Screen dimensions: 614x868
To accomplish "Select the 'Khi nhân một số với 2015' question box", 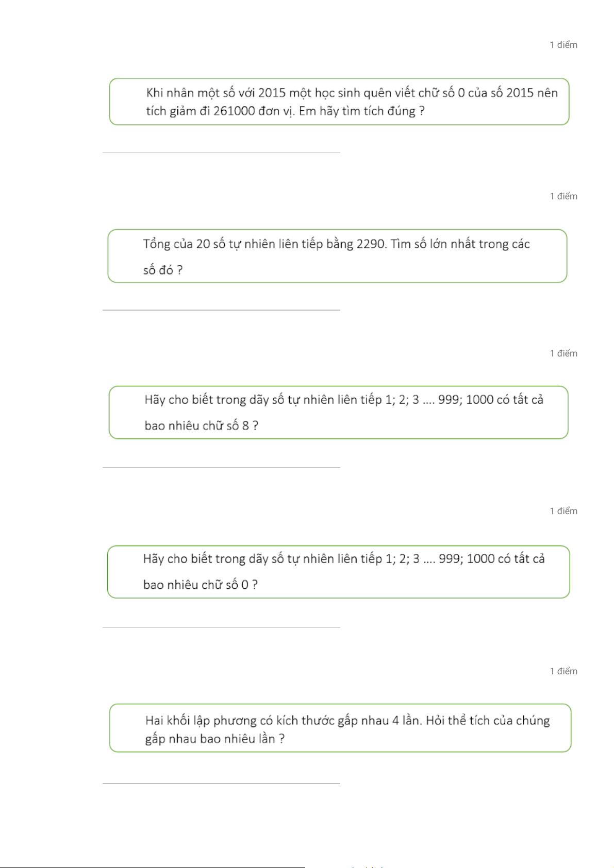I will (339, 101).
